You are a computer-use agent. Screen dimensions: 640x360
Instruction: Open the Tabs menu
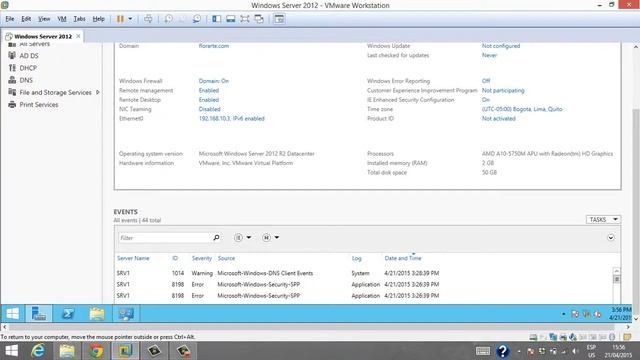click(x=79, y=19)
